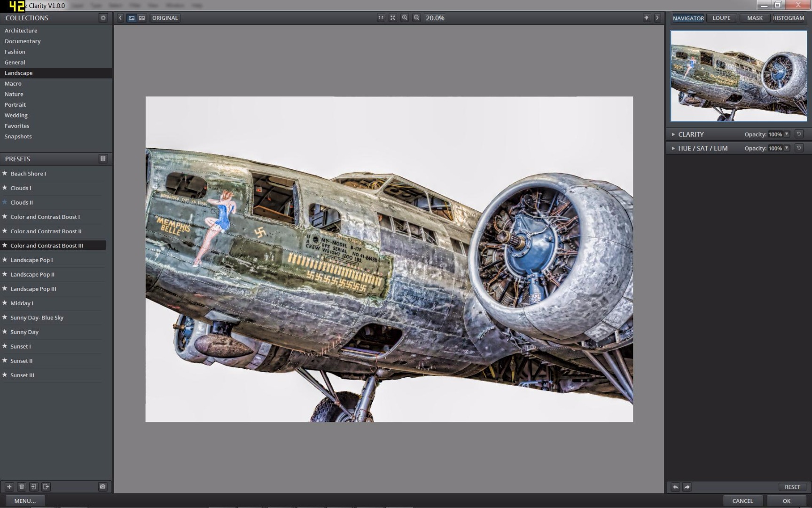Click OK to apply changes
The image size is (812, 508).
pyautogui.click(x=786, y=501)
